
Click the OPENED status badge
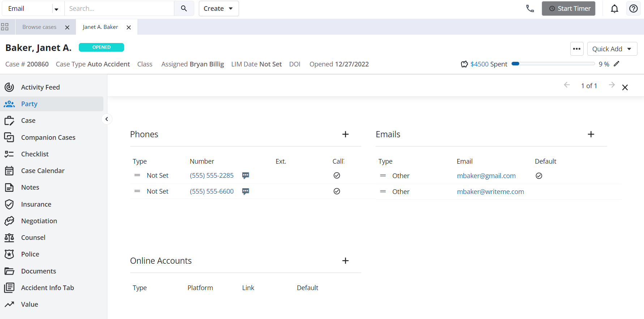coord(101,47)
